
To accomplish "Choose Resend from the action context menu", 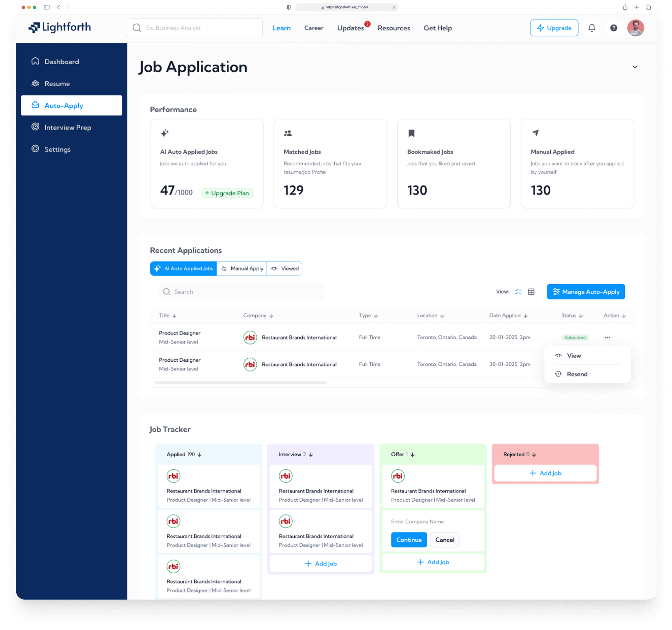I will click(577, 374).
